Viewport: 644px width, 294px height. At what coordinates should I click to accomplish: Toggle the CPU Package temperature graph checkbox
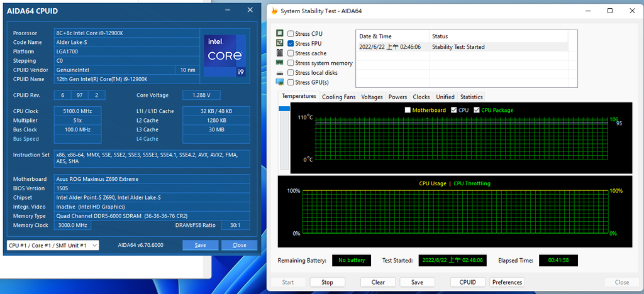tap(477, 110)
